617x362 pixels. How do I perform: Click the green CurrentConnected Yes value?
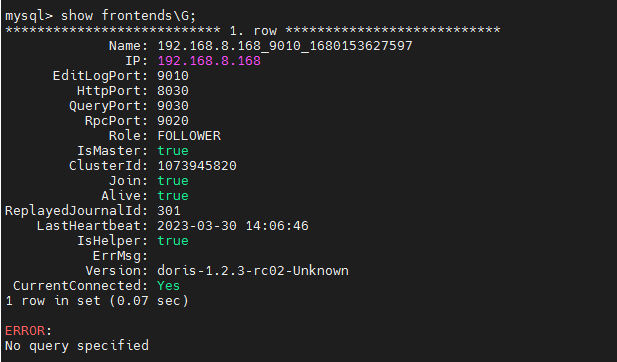point(168,285)
